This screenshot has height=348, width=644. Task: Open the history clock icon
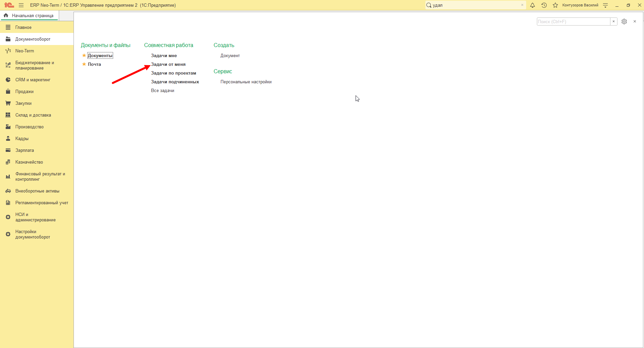(544, 5)
